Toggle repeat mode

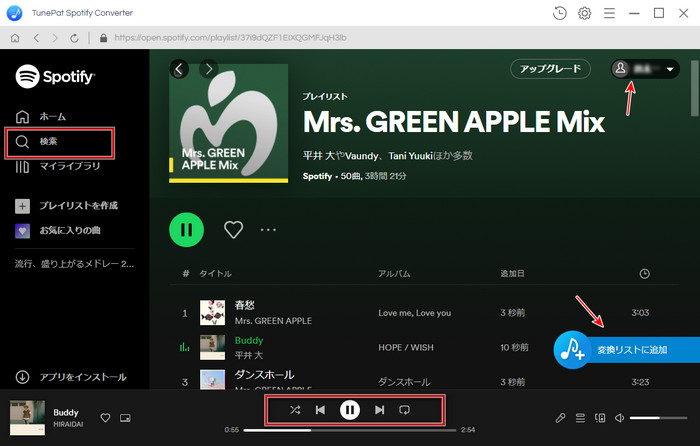pos(404,410)
